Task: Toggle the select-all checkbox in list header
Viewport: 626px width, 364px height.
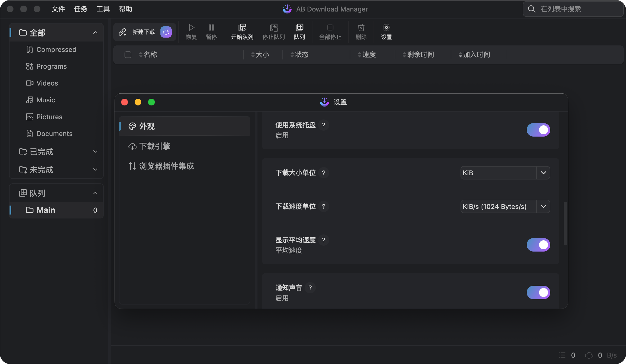Action: click(x=128, y=55)
